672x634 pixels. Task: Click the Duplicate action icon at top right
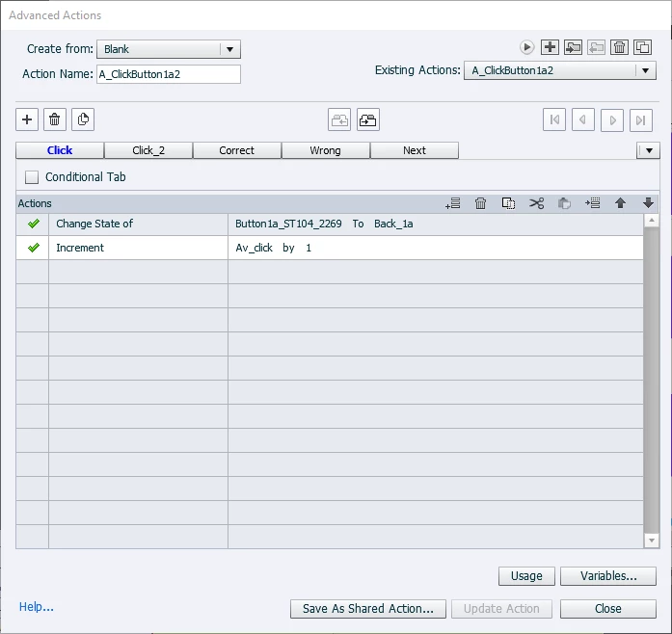point(642,47)
